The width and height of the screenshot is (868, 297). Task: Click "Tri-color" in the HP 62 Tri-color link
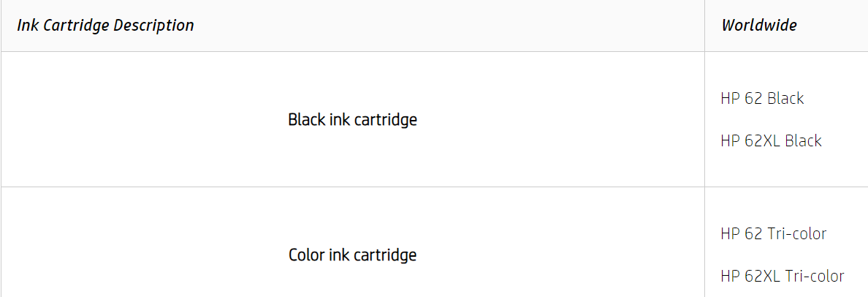point(797,234)
